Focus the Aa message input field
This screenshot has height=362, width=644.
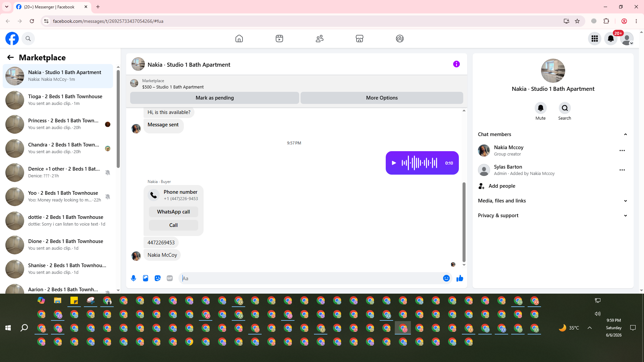pyautogui.click(x=310, y=278)
